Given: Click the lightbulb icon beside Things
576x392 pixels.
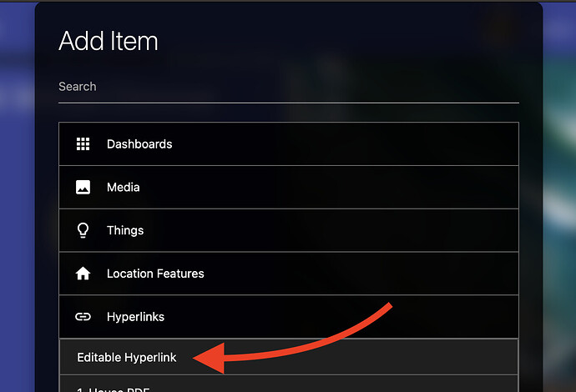Looking at the screenshot, I should click(83, 230).
